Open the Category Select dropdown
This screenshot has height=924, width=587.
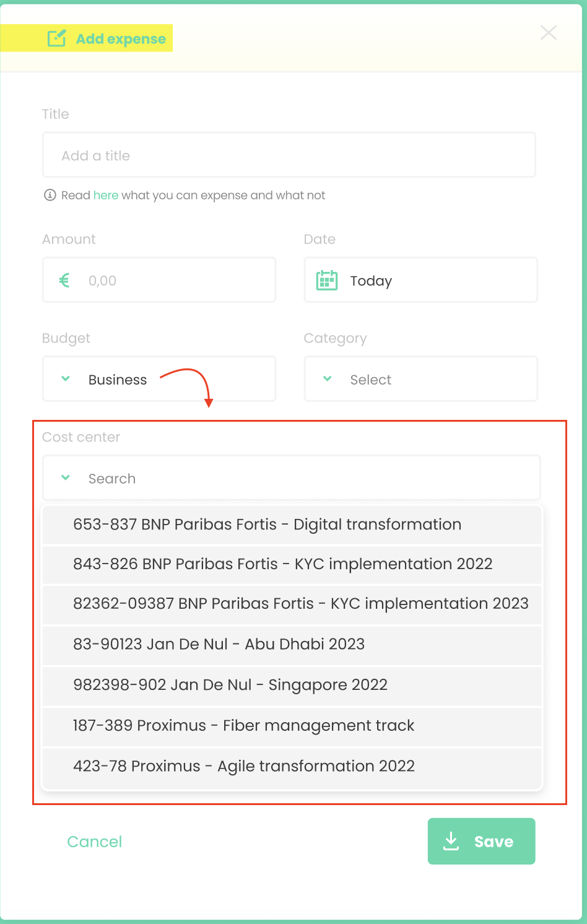pyautogui.click(x=421, y=379)
